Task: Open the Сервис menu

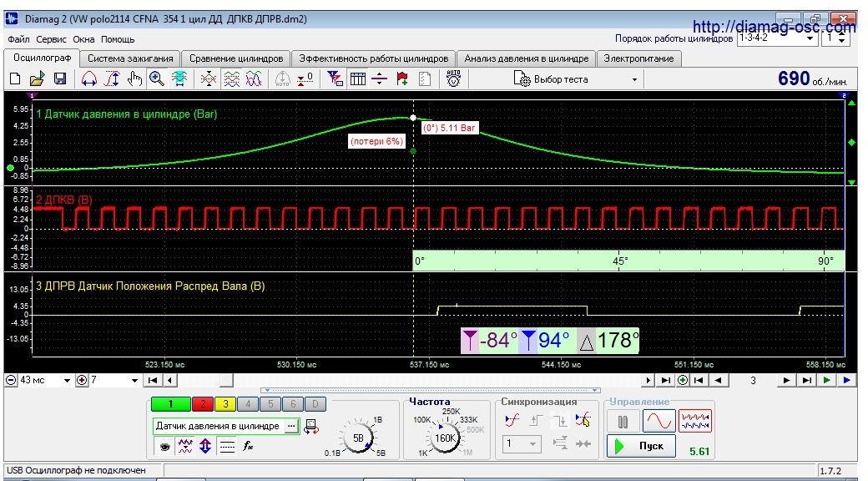Action: [52, 39]
